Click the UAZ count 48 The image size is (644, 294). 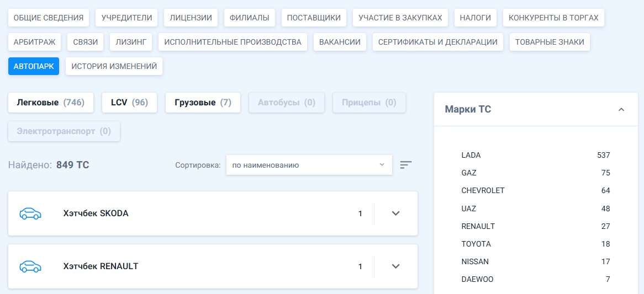(x=605, y=209)
